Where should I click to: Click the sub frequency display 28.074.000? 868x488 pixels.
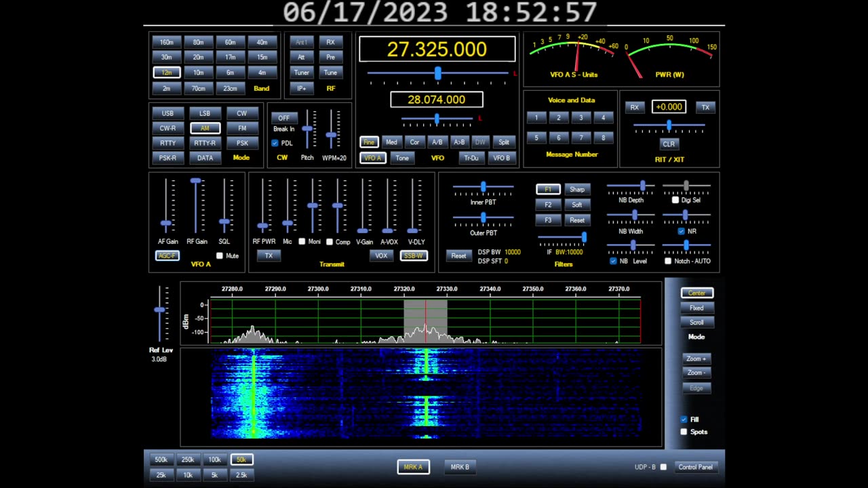(437, 100)
